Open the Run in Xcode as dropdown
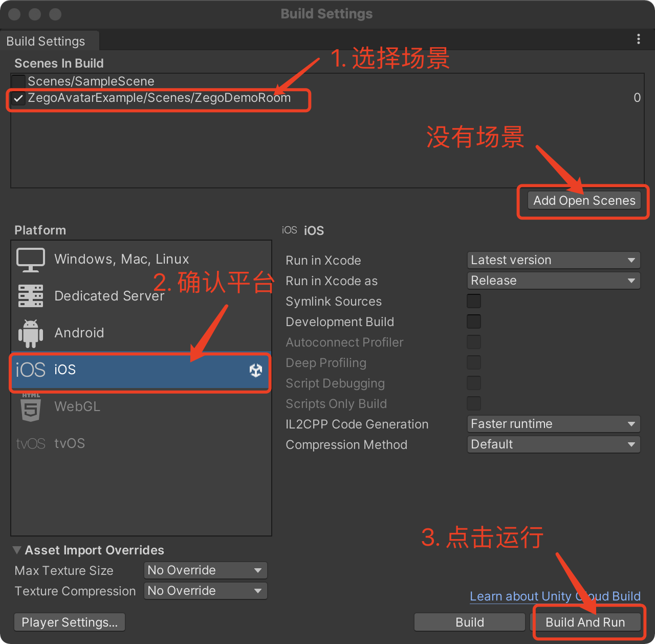The image size is (655, 644). (x=553, y=281)
